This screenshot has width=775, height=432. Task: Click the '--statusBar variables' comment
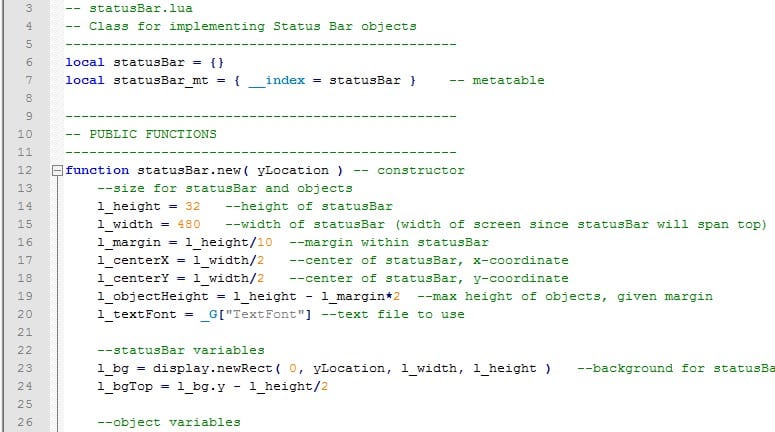tap(181, 350)
